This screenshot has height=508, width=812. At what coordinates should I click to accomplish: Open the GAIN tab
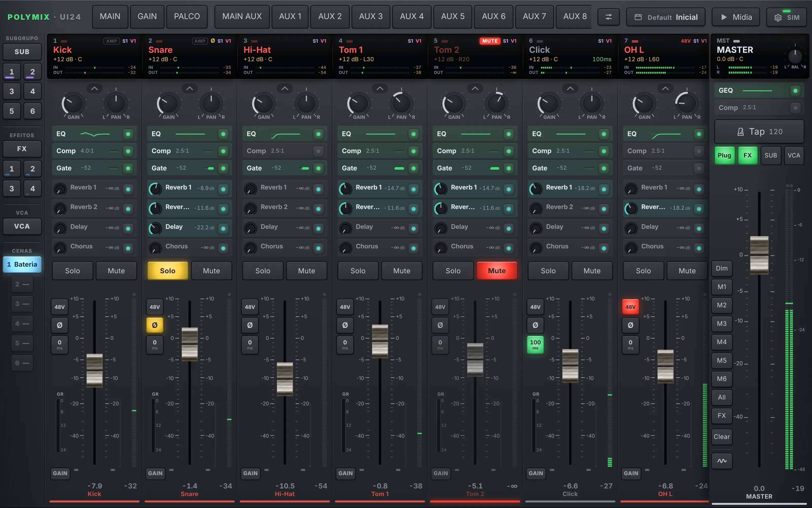147,17
